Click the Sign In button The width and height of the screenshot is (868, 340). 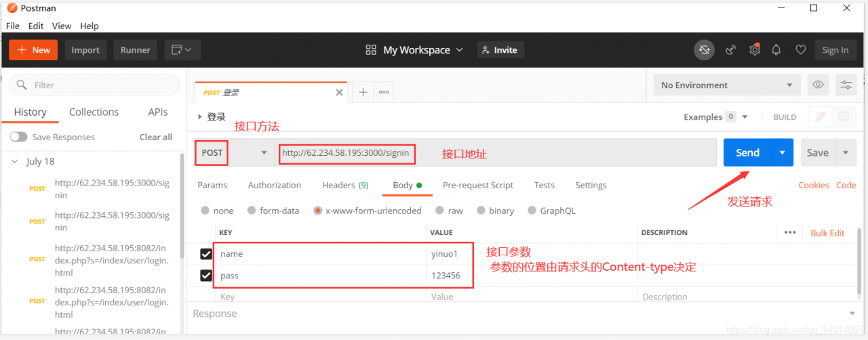[x=835, y=50]
